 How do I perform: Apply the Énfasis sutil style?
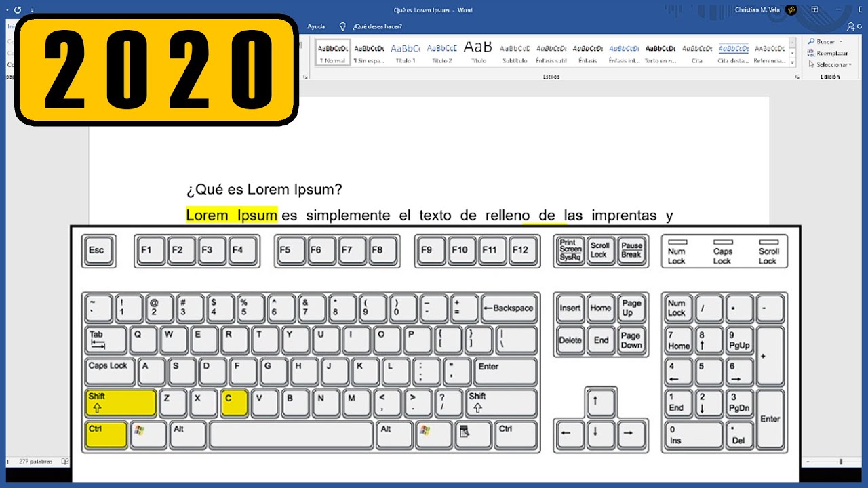click(x=551, y=53)
